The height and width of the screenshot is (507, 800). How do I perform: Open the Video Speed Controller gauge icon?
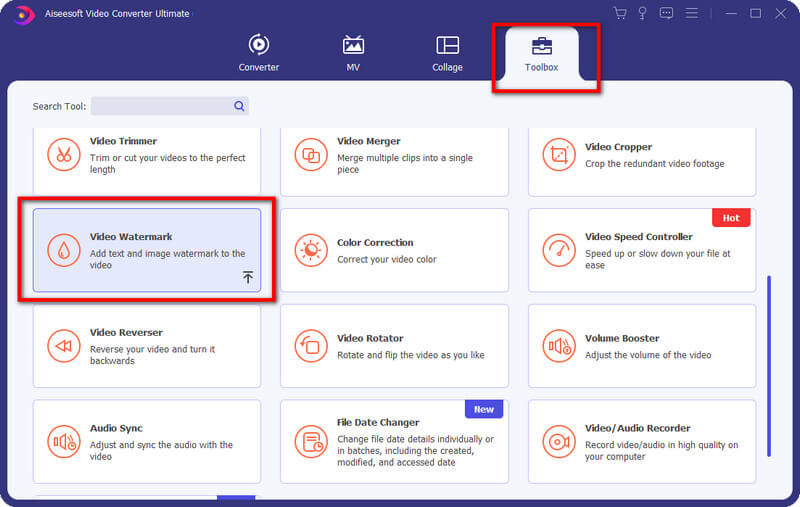(x=559, y=250)
